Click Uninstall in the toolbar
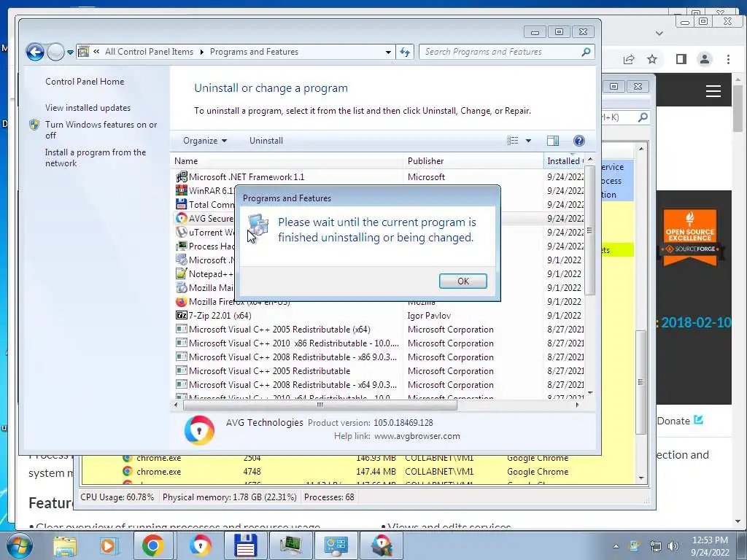 coord(266,141)
